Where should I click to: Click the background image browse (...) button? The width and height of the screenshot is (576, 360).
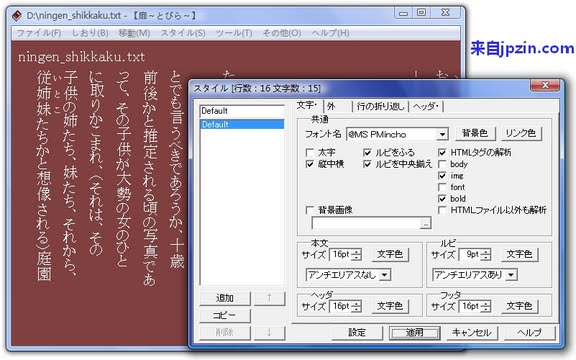(425, 223)
